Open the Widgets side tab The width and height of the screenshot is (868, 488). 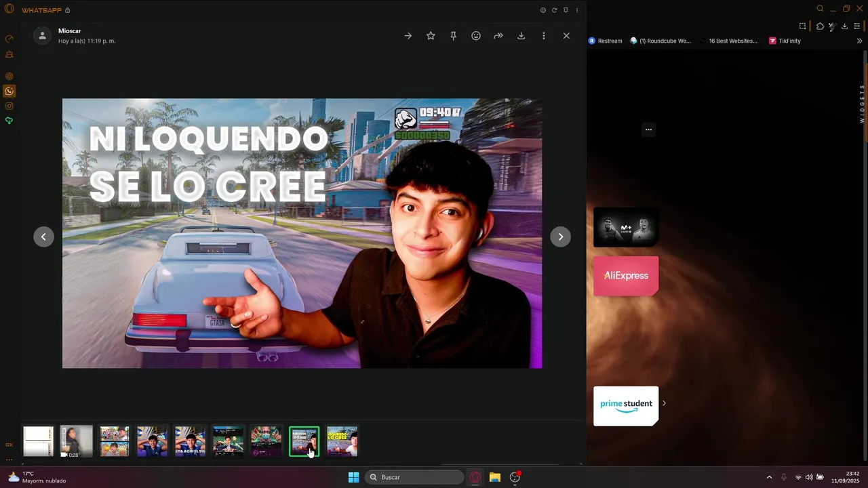click(863, 103)
